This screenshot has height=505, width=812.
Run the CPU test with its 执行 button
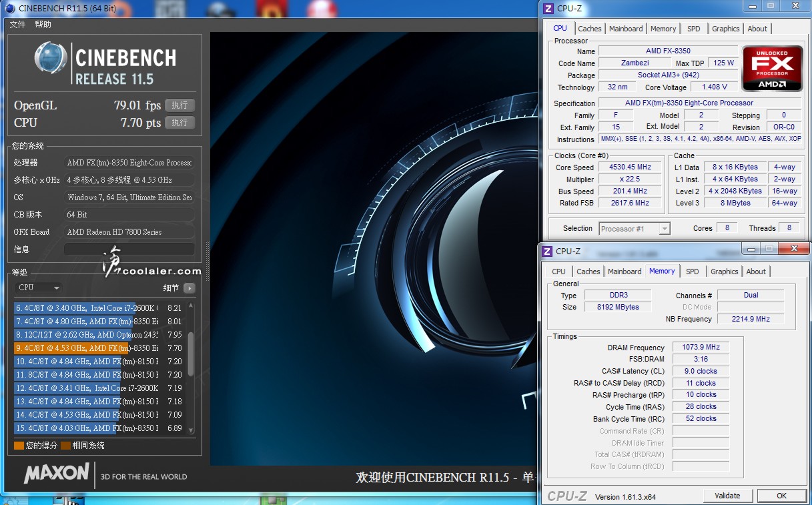pos(179,123)
